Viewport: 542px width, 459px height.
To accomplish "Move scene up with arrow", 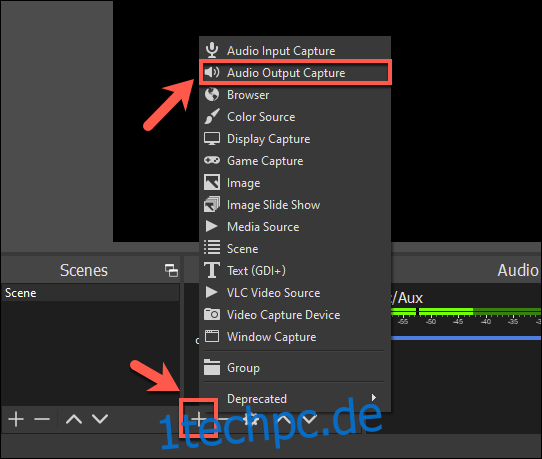I will (x=74, y=419).
